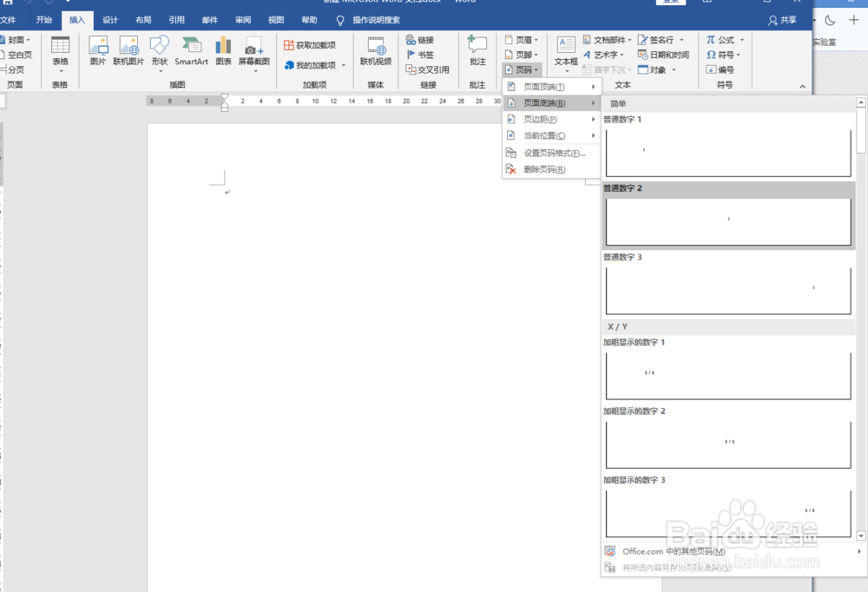Click the 共享 share button
The height and width of the screenshot is (592, 868).
[x=782, y=21]
